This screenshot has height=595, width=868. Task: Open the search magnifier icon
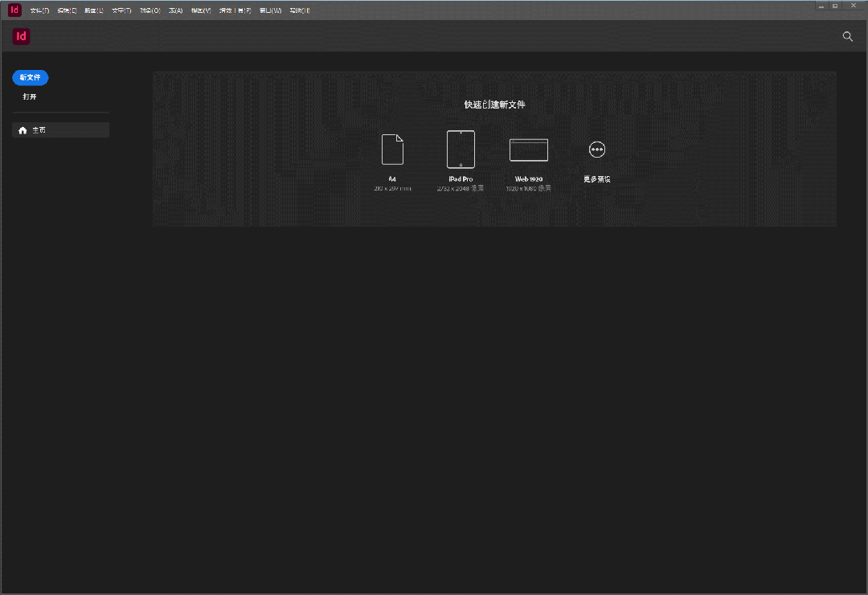click(848, 36)
